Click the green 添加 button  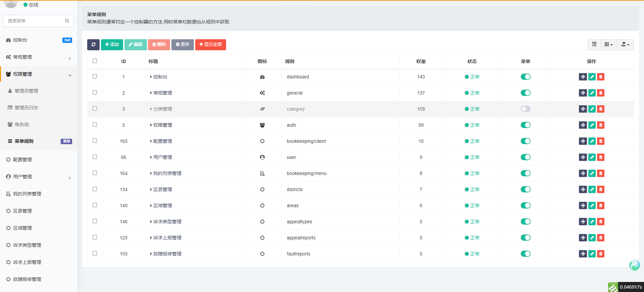112,45
